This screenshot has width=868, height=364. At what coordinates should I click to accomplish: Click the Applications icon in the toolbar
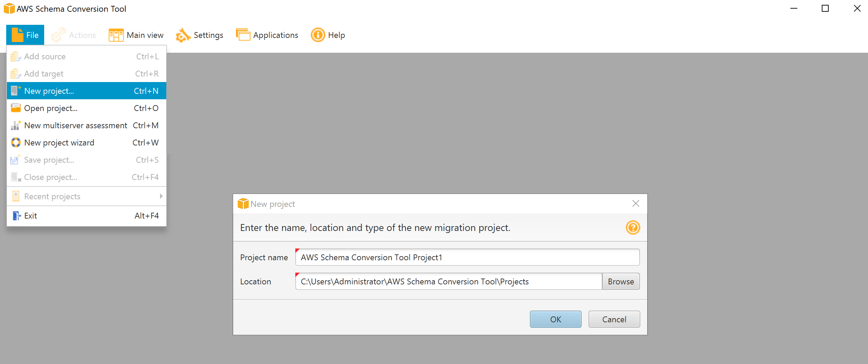click(243, 35)
